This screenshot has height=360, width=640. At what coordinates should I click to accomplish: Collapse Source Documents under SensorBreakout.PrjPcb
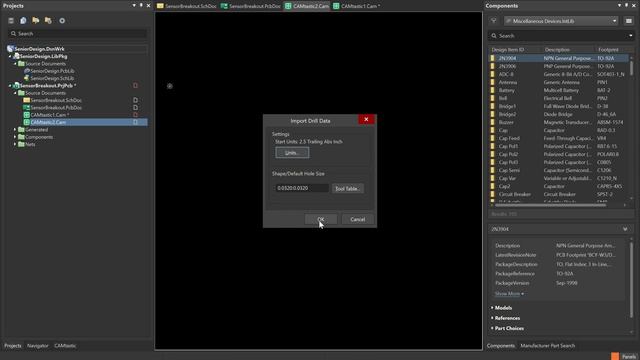[15, 93]
